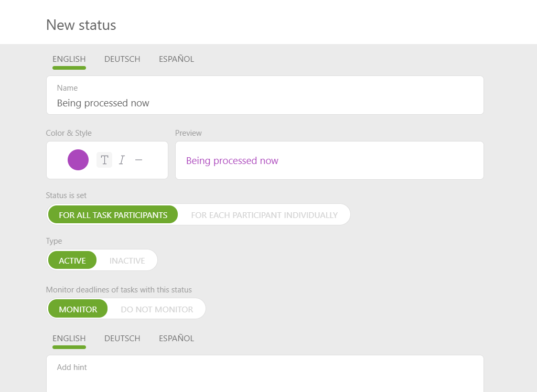This screenshot has height=392, width=537.
Task: Click the purple 'Being processed now' preview text
Action: click(232, 160)
